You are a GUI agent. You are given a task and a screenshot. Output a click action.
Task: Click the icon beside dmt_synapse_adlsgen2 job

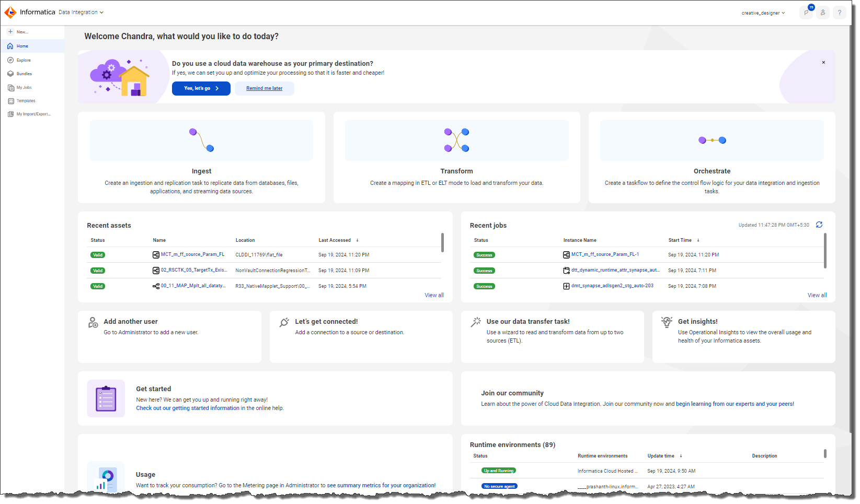(x=566, y=286)
